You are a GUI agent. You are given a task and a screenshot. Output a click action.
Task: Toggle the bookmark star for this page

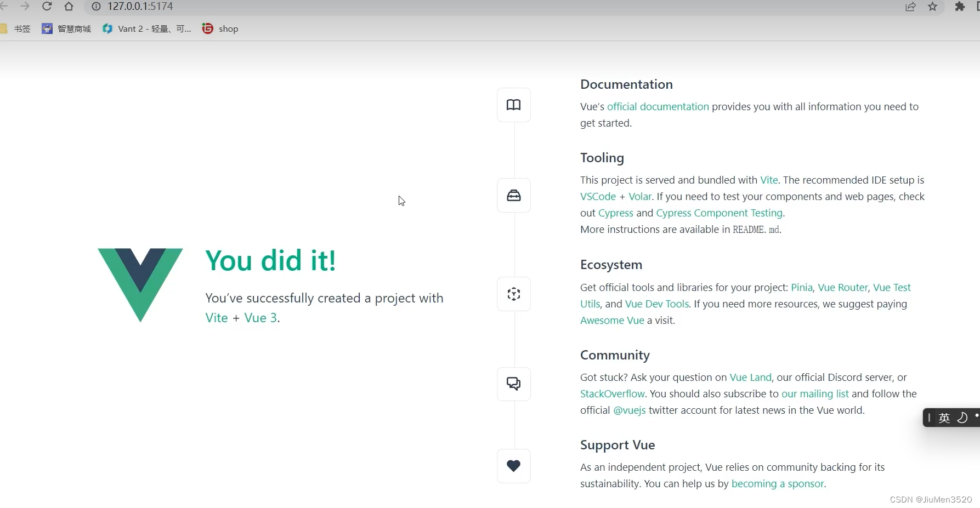[x=933, y=7]
